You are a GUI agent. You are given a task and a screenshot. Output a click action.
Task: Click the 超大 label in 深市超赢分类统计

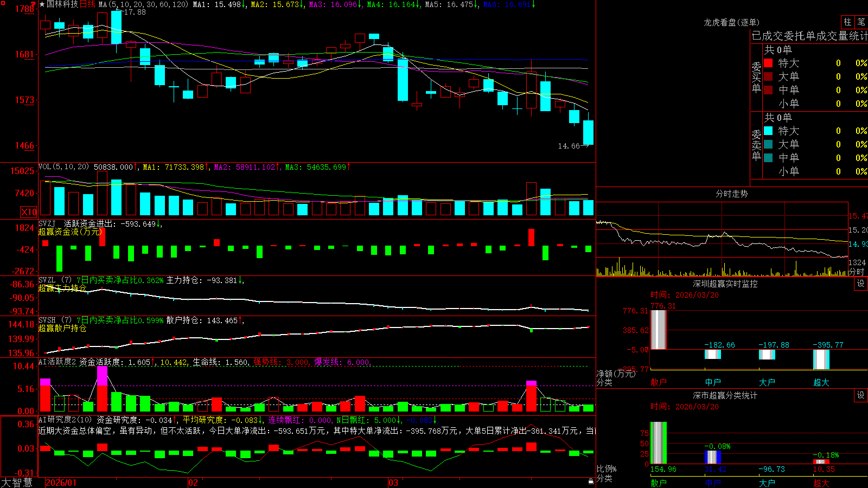click(x=821, y=483)
